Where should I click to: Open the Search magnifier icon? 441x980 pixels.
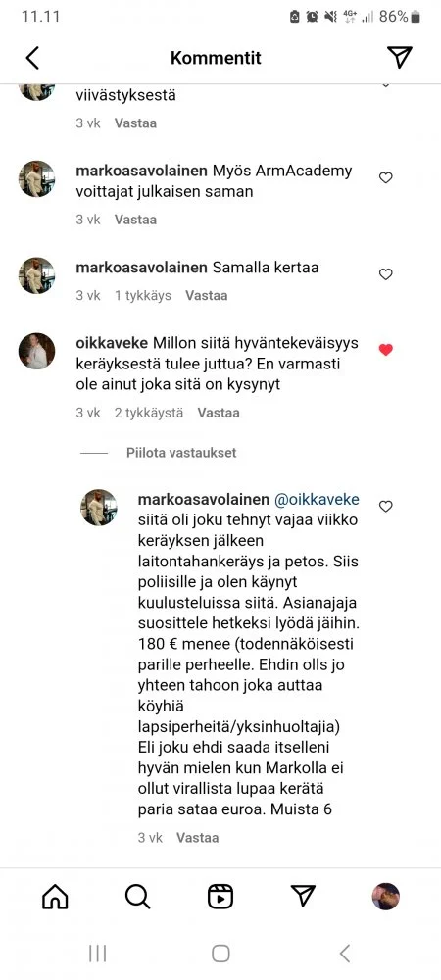(137, 897)
